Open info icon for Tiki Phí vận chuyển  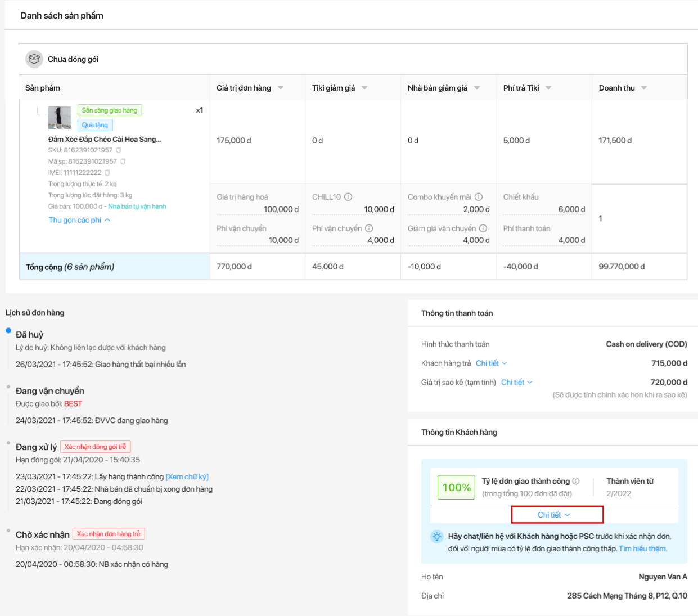369,228
